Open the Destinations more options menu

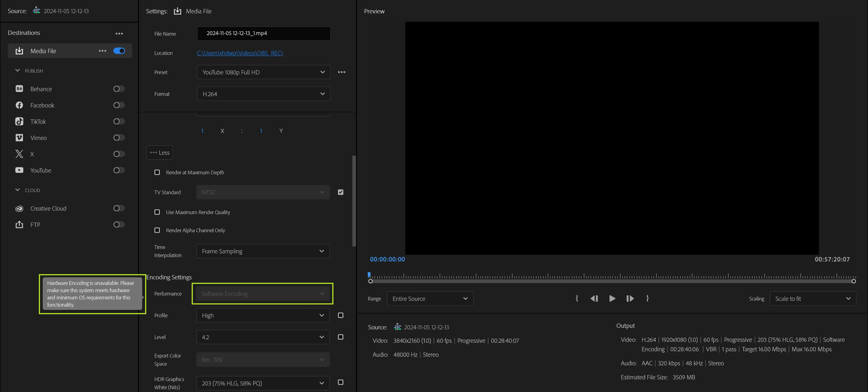[119, 33]
